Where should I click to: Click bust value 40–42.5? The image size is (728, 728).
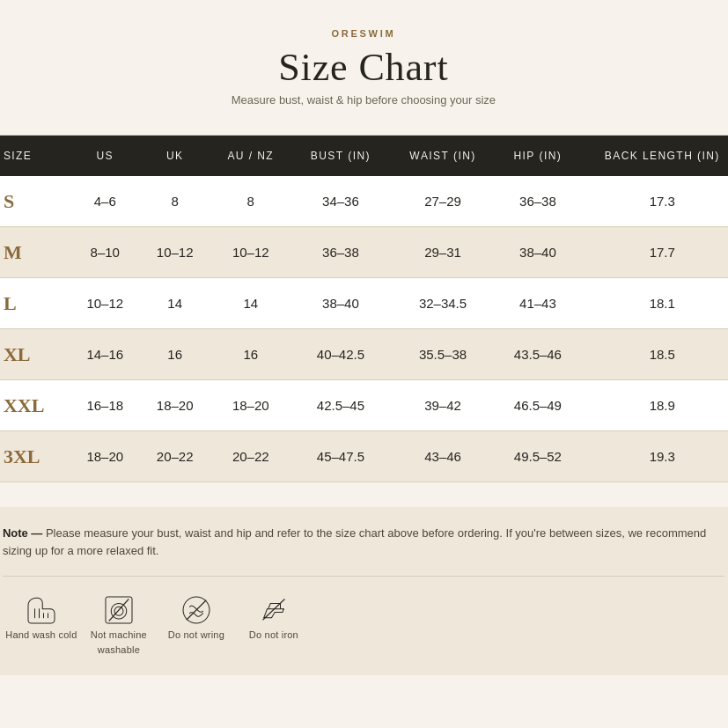click(x=341, y=355)
